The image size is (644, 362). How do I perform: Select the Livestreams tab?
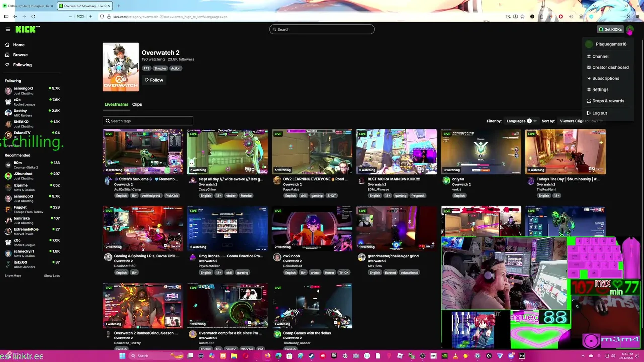click(116, 104)
